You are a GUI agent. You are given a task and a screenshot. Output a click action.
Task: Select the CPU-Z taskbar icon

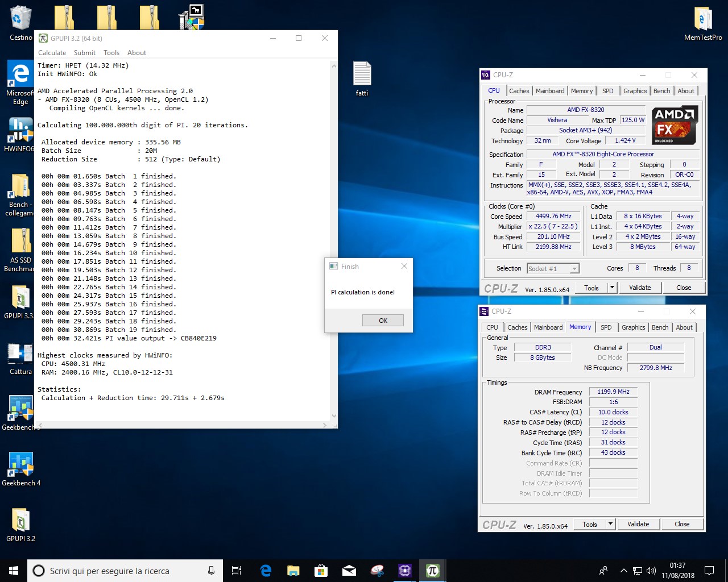click(405, 571)
